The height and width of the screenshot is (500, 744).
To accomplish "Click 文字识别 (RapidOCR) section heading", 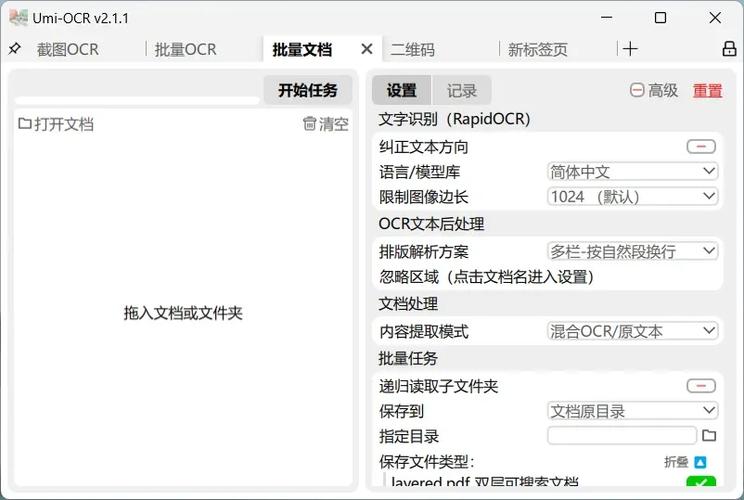I will coord(454,119).
